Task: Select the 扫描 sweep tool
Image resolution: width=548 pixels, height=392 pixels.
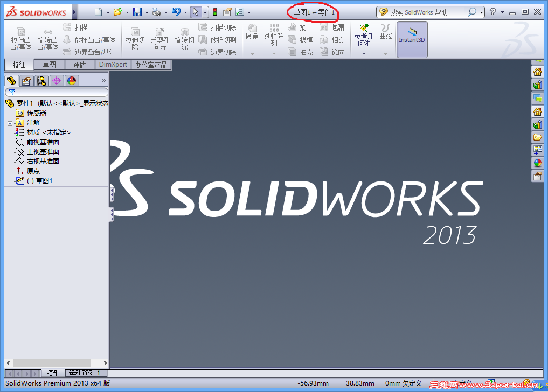Action: point(75,27)
